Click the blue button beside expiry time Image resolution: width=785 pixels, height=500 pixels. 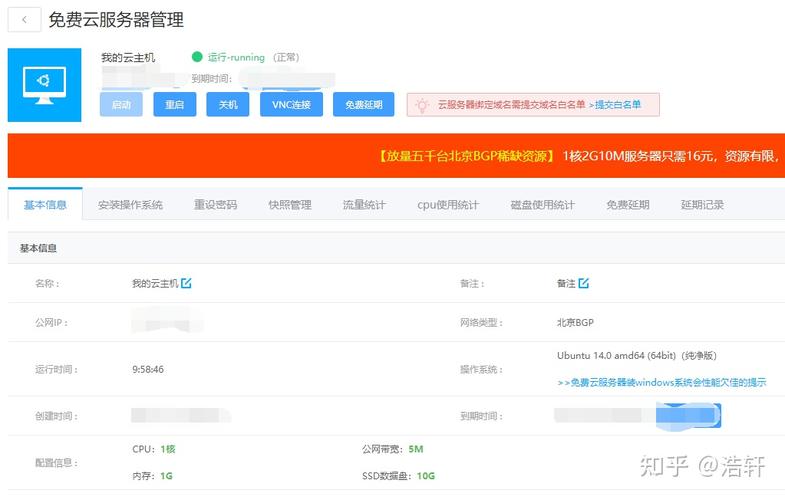pos(689,415)
